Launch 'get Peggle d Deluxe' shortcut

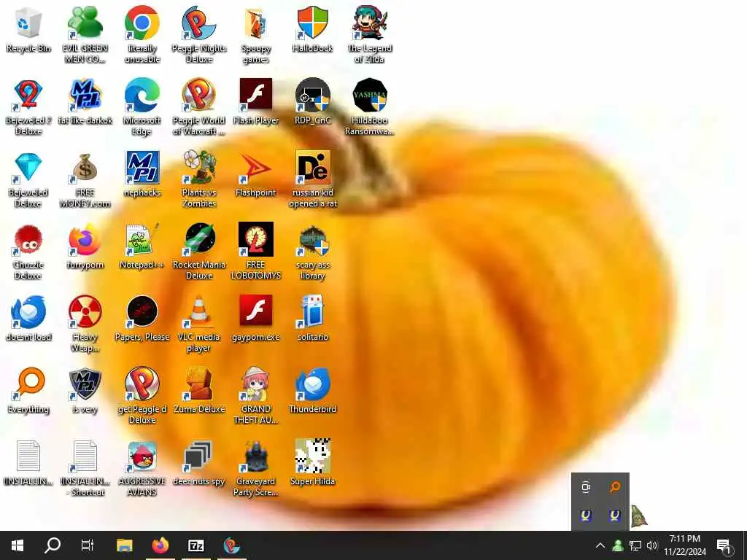[142, 396]
